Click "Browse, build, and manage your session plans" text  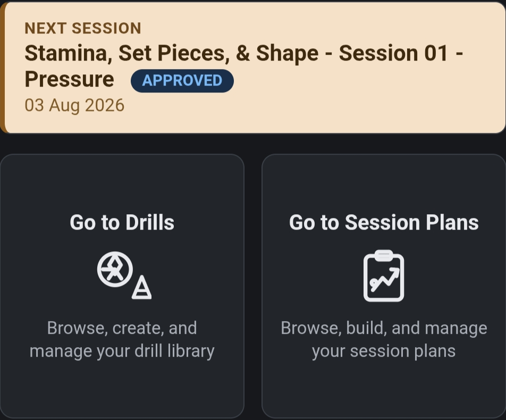[x=384, y=340]
